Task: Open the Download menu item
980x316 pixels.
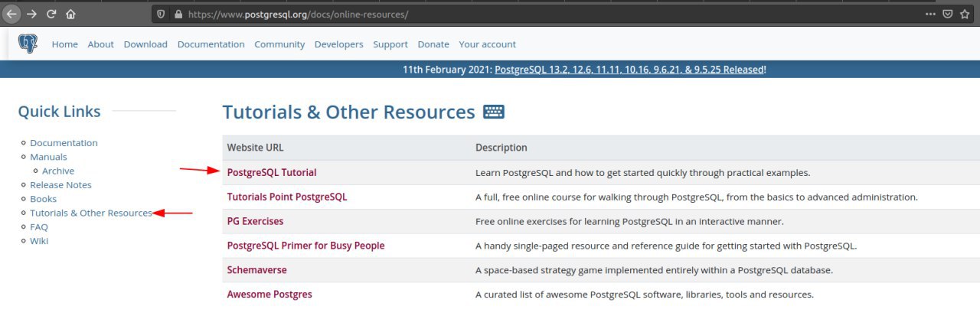Action: point(145,44)
